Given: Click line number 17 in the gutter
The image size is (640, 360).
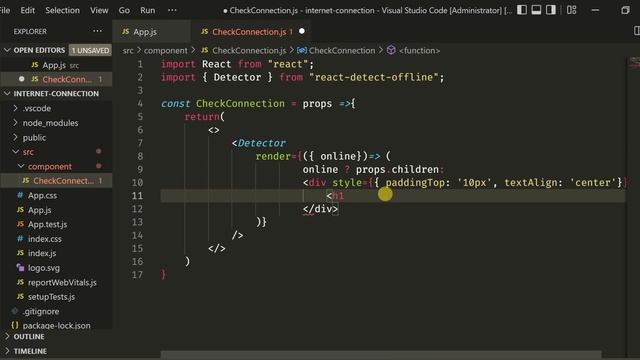Looking at the screenshot, I should pyautogui.click(x=137, y=275).
